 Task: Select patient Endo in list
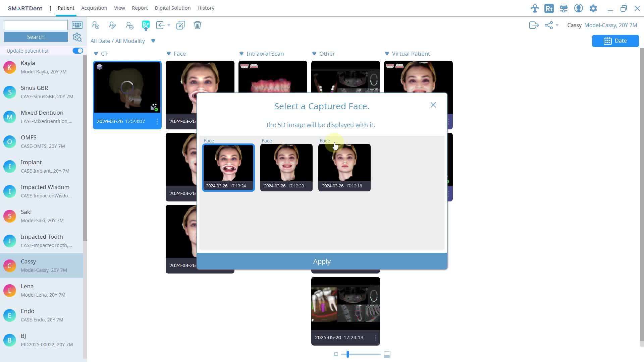tap(42, 315)
